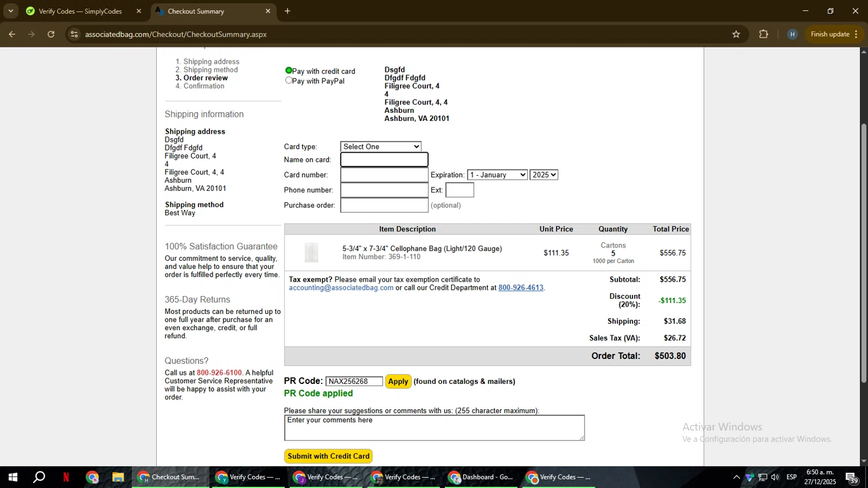Click the page vertical scrollbar
868x488 pixels.
click(863, 253)
